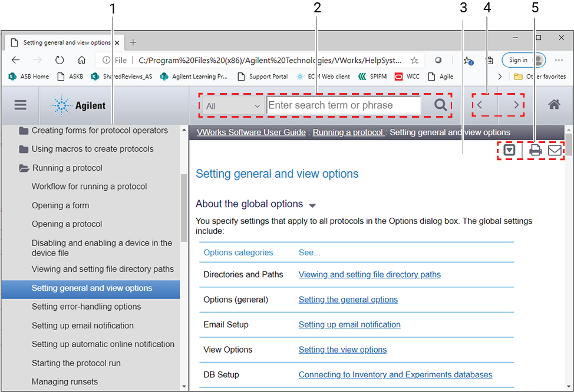The image size is (574, 392).
Task: Open the All search scope dropdown
Action: [233, 106]
